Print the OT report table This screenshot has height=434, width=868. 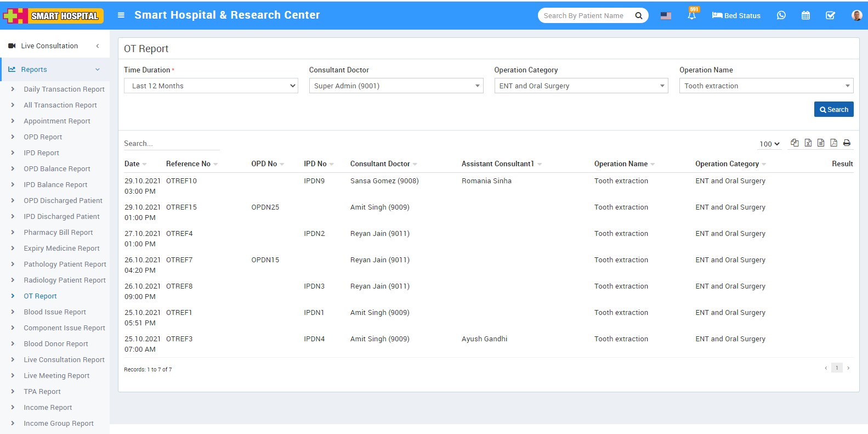tap(847, 143)
